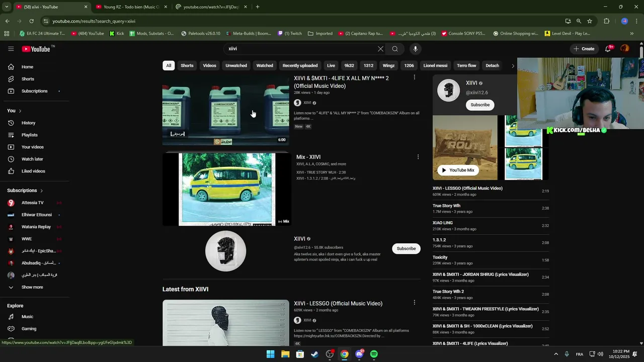Open Chrome extensions puzzle icon

[x=606, y=21]
